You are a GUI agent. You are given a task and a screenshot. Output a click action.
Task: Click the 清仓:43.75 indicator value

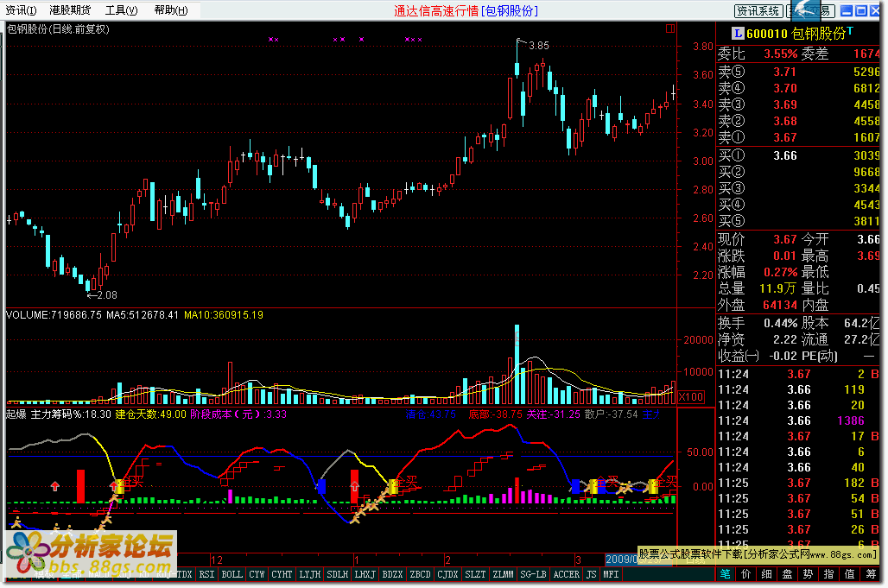pos(430,414)
